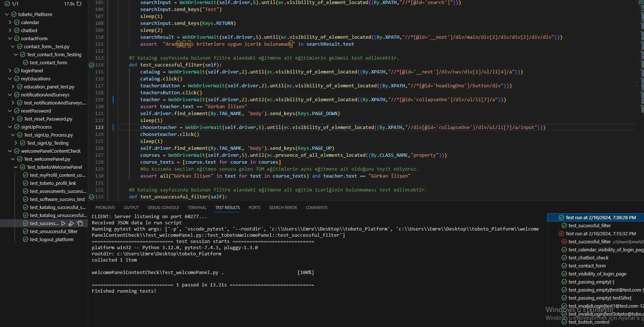
Task: Open the DEBUG CONSOLE tab
Action: (163, 208)
